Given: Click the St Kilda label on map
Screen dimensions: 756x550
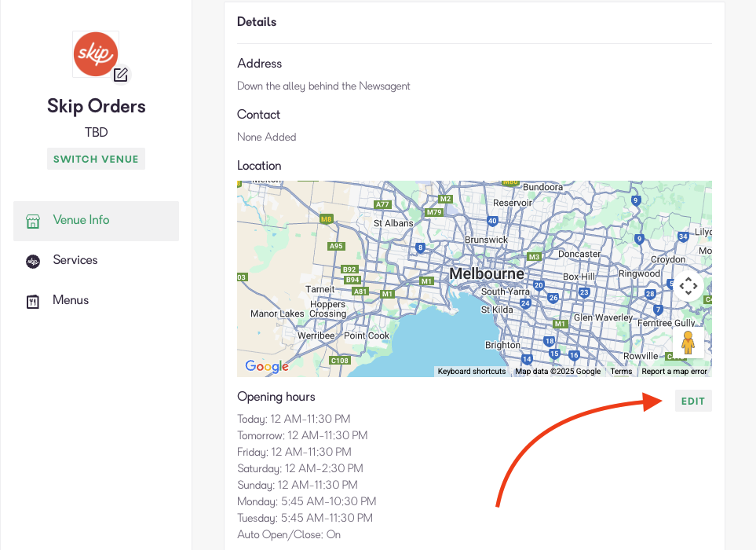Looking at the screenshot, I should 496,310.
